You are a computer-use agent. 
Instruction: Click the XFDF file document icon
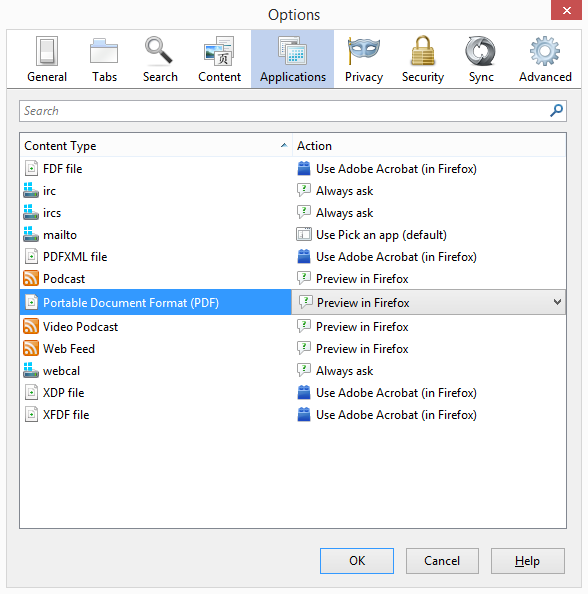click(x=31, y=414)
